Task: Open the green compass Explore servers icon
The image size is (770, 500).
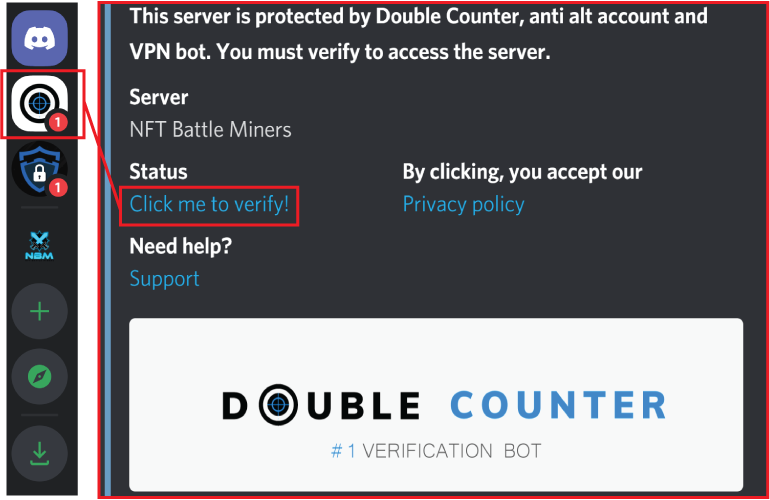Action: (39, 377)
